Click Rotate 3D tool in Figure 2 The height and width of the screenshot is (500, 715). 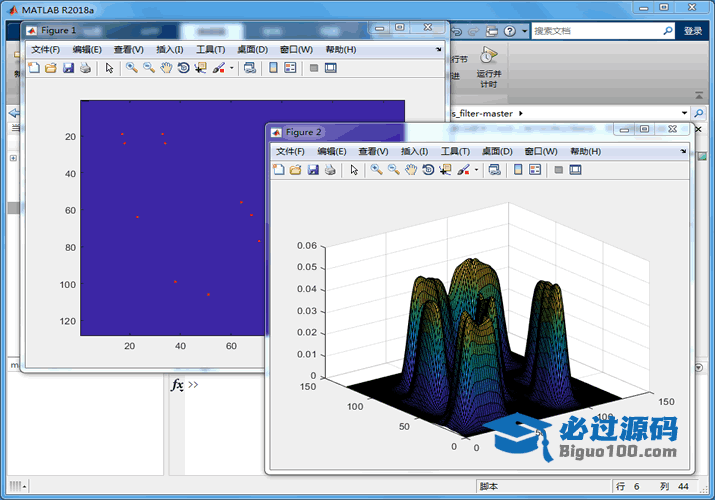428,170
